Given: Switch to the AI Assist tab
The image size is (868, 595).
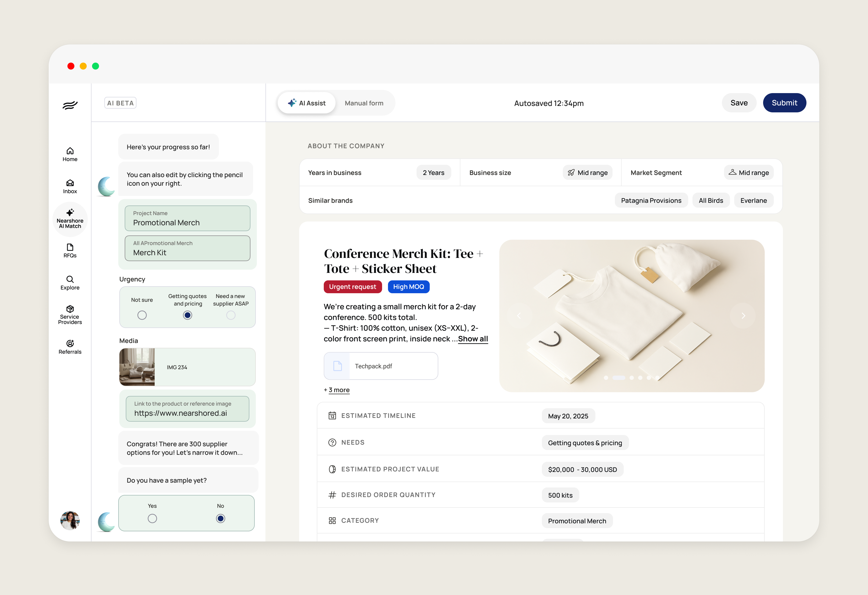Looking at the screenshot, I should point(307,103).
